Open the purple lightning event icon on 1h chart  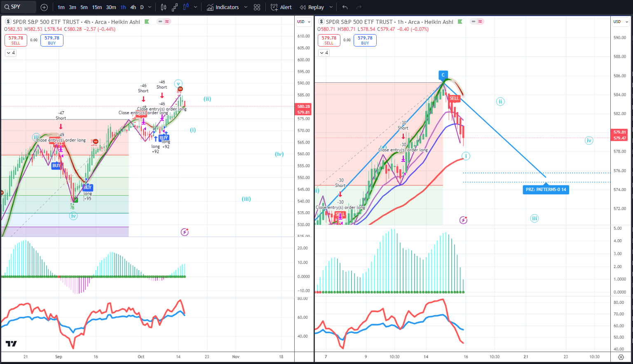463,220
